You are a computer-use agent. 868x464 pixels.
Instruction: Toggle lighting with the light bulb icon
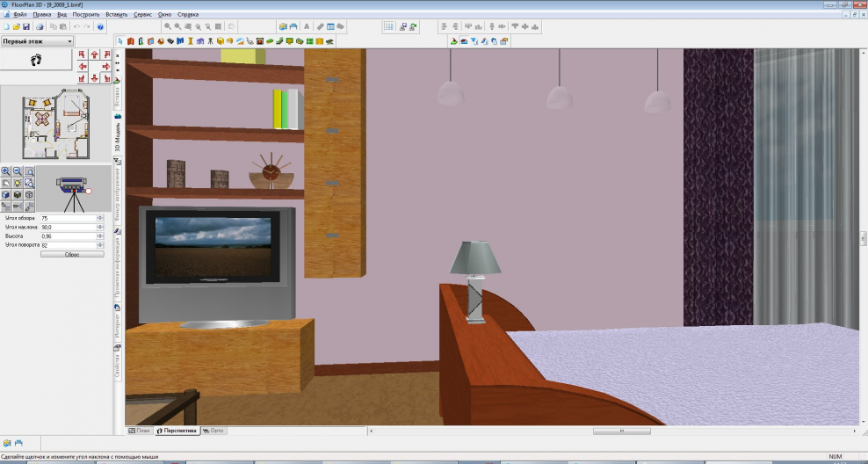(18, 184)
